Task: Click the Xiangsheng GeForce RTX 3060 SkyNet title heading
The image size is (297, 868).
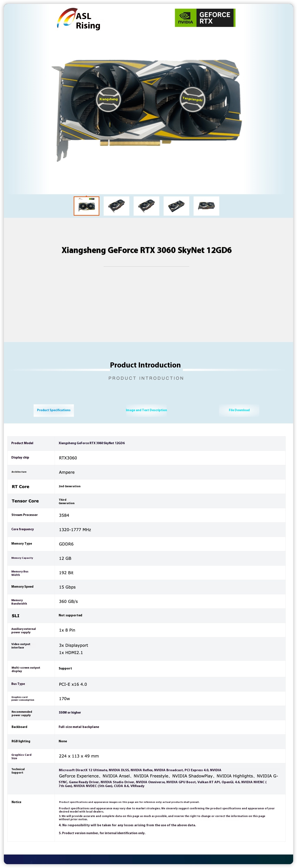Action: [x=146, y=250]
